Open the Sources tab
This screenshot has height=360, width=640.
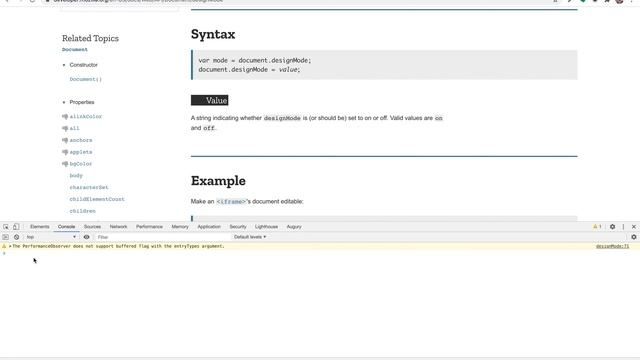coord(92,227)
